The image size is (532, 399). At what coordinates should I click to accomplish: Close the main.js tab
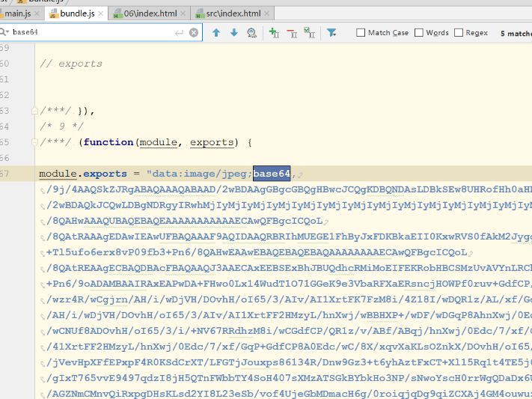pyautogui.click(x=37, y=13)
